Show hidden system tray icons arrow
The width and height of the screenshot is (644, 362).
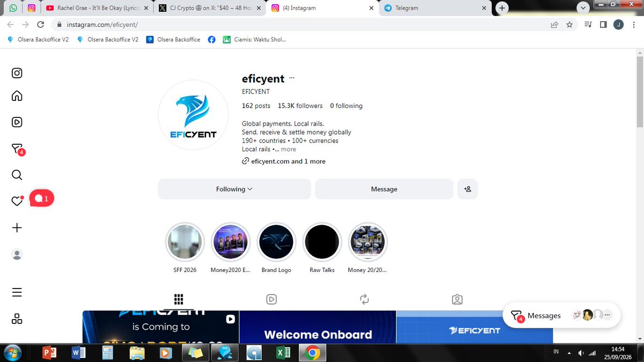570,353
